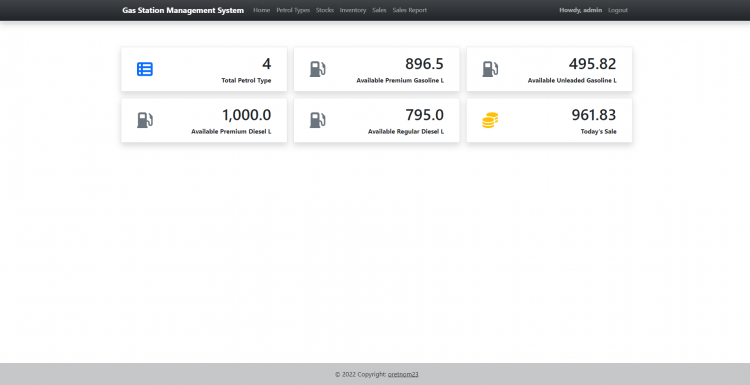
Task: Click the Gas Station Management System brand title
Action: 183,10
